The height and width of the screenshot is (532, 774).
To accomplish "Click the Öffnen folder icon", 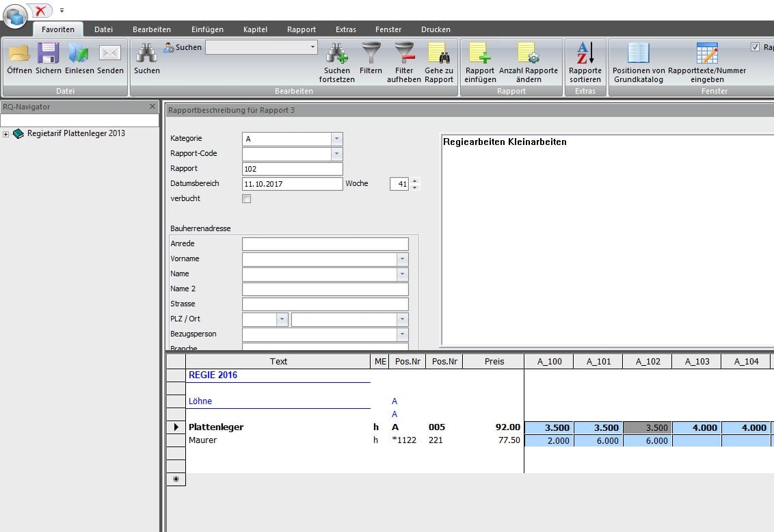I will (x=19, y=53).
